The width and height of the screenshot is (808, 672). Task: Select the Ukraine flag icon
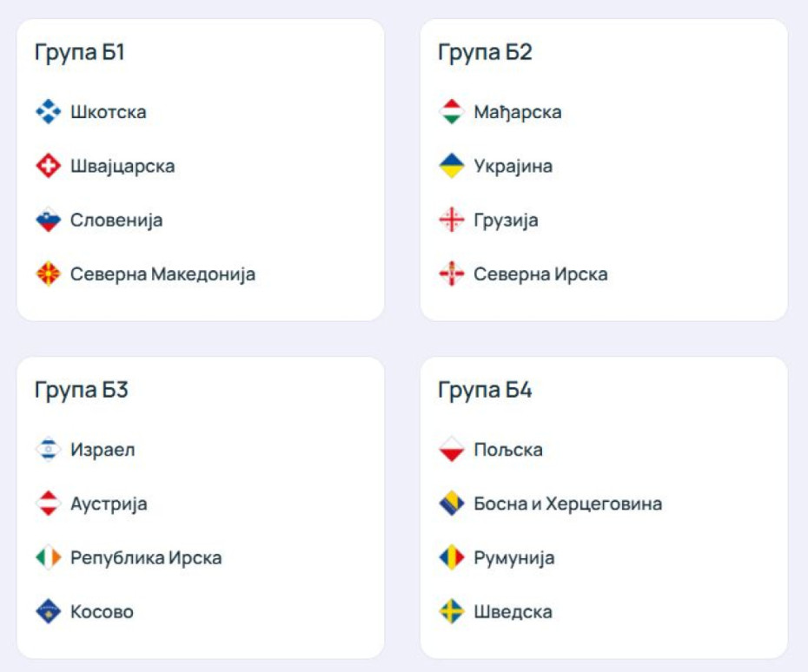point(452,166)
